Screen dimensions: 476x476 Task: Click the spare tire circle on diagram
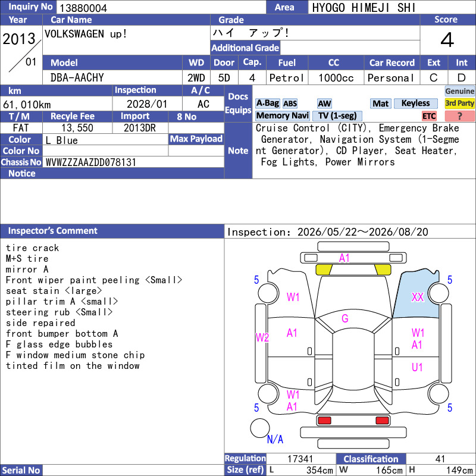(x=260, y=428)
